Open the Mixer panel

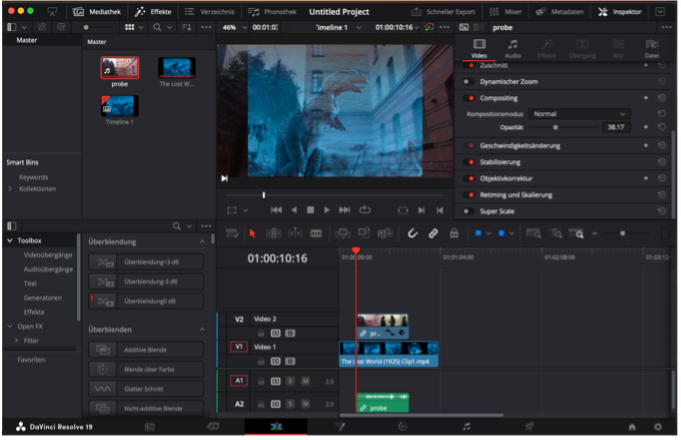click(x=506, y=12)
